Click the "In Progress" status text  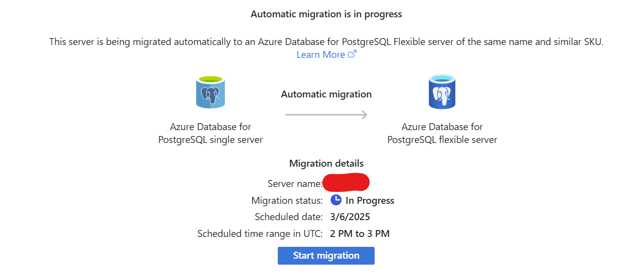(x=370, y=201)
